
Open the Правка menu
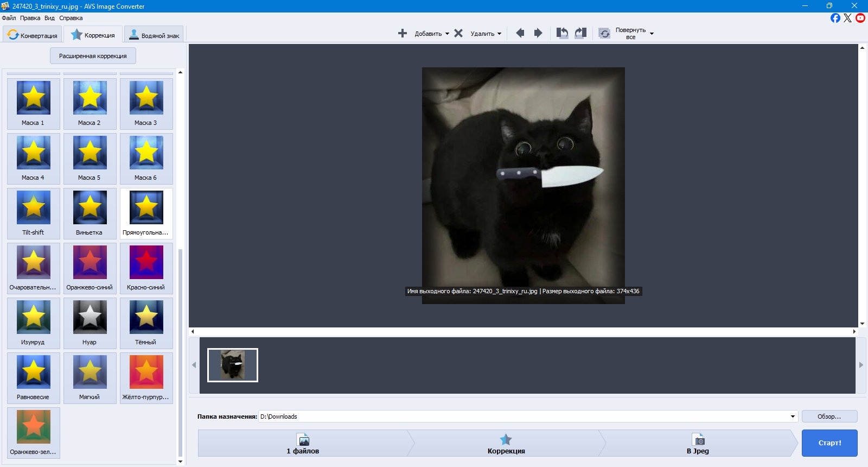[30, 18]
